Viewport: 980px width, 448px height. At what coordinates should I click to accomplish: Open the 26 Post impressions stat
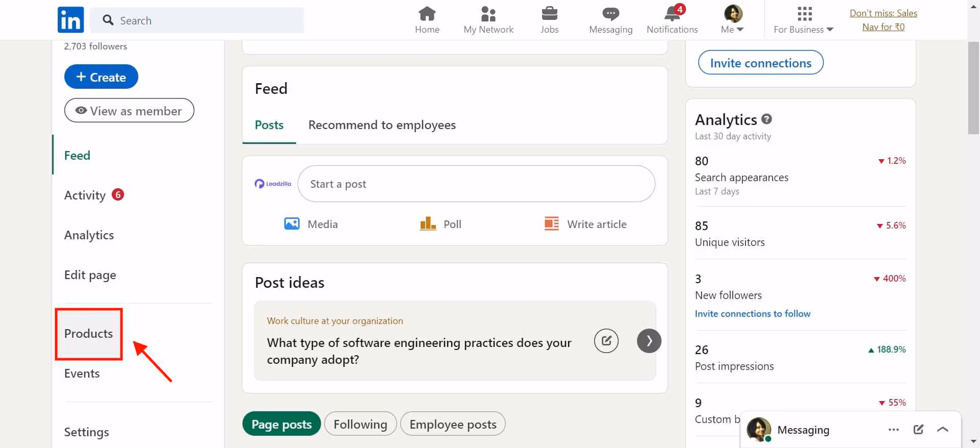[800, 358]
